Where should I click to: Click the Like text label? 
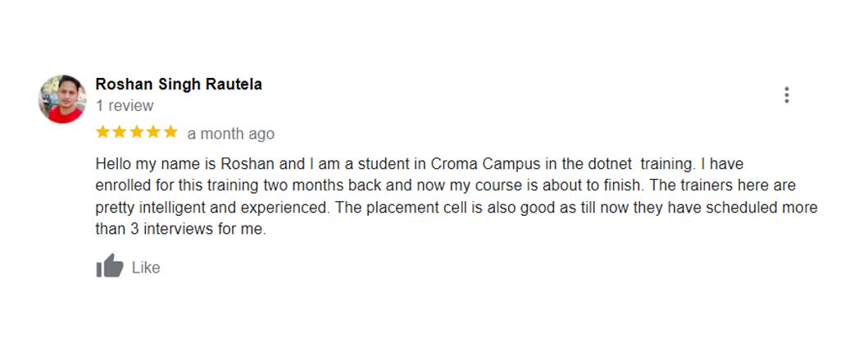click(x=146, y=268)
